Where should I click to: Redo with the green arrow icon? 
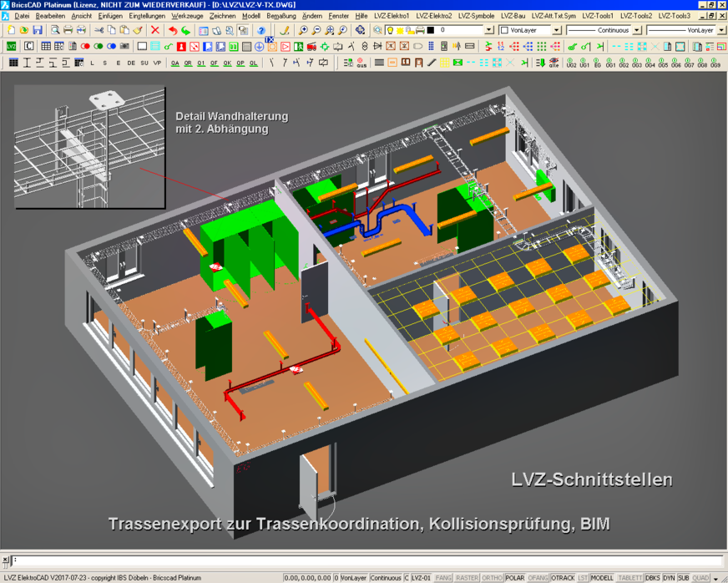click(x=185, y=31)
